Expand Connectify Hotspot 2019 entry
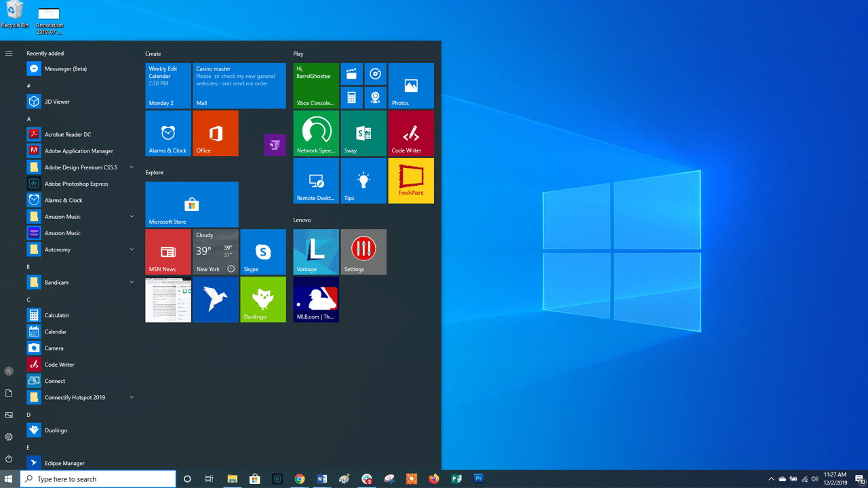 pyautogui.click(x=131, y=397)
